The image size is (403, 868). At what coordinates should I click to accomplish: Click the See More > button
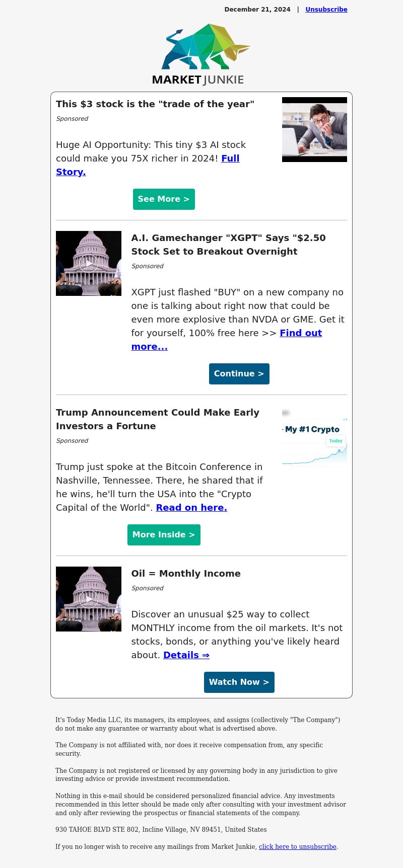[x=164, y=199]
